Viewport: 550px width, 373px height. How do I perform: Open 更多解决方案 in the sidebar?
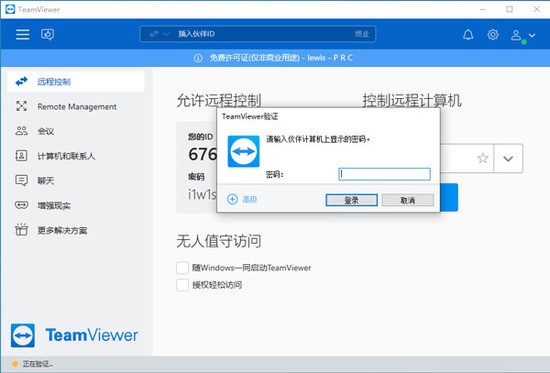coord(76,230)
